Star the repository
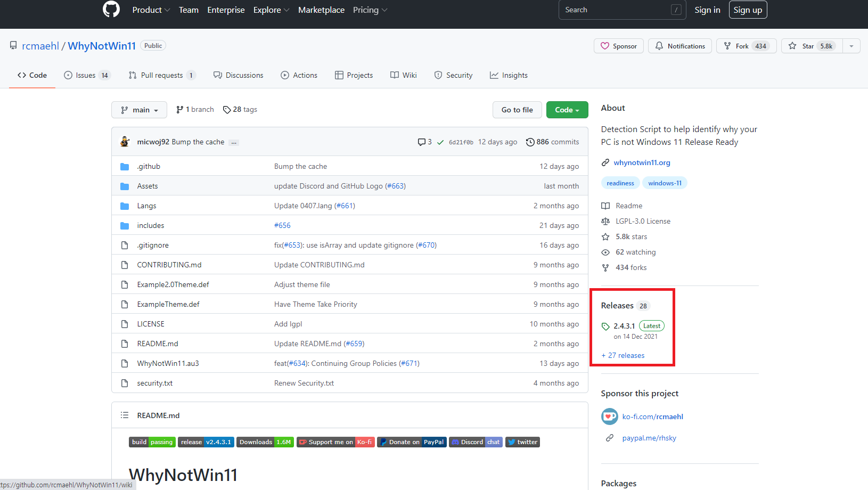The width and height of the screenshot is (868, 490). point(812,46)
